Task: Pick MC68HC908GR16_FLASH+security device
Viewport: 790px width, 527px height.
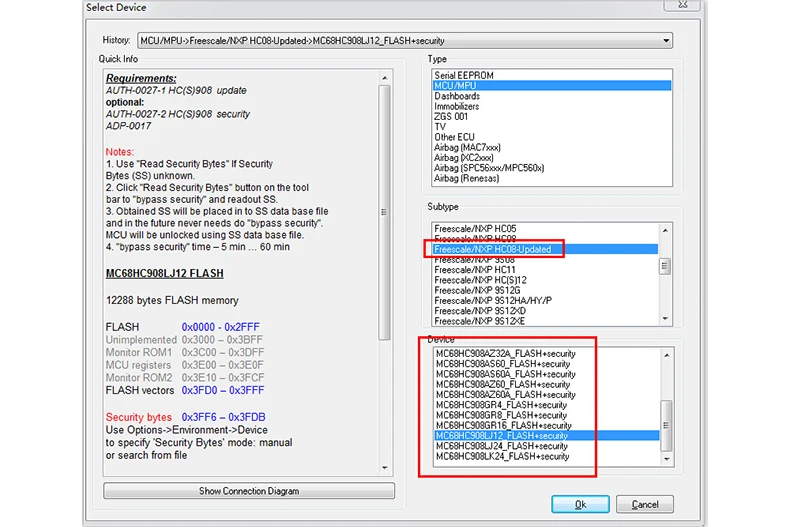Action: [x=503, y=426]
